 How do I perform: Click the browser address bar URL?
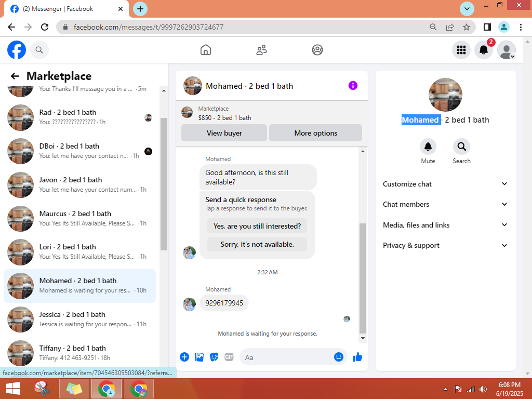coord(149,27)
